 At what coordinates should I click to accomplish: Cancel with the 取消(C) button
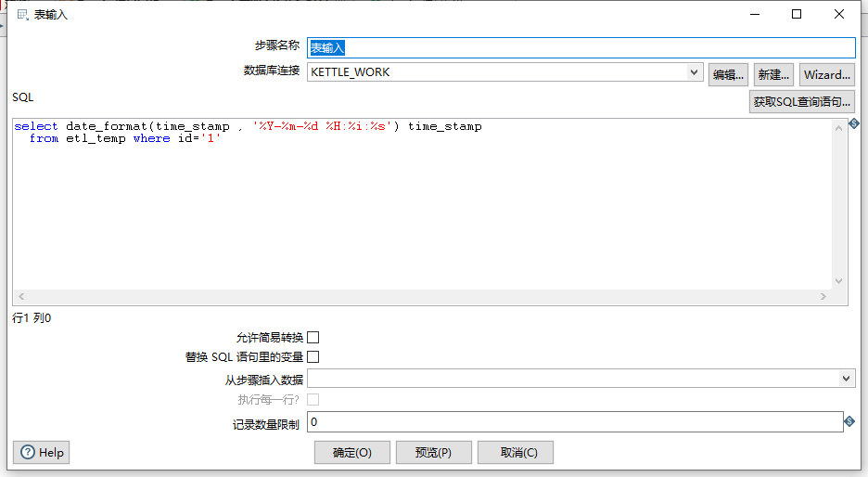click(516, 453)
